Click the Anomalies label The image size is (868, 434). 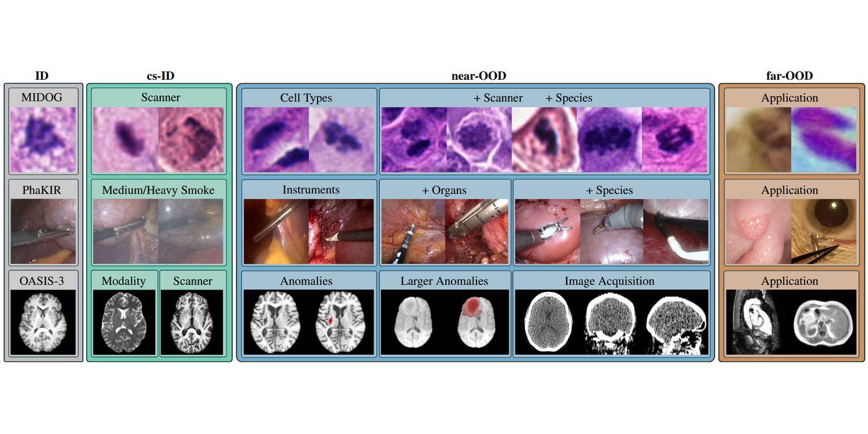point(306,281)
